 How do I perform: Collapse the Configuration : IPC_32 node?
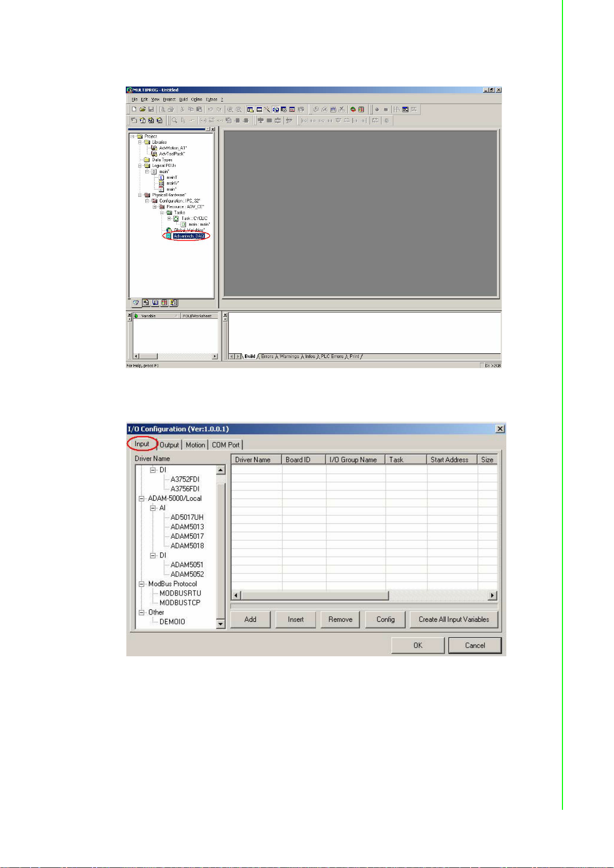[147, 201]
